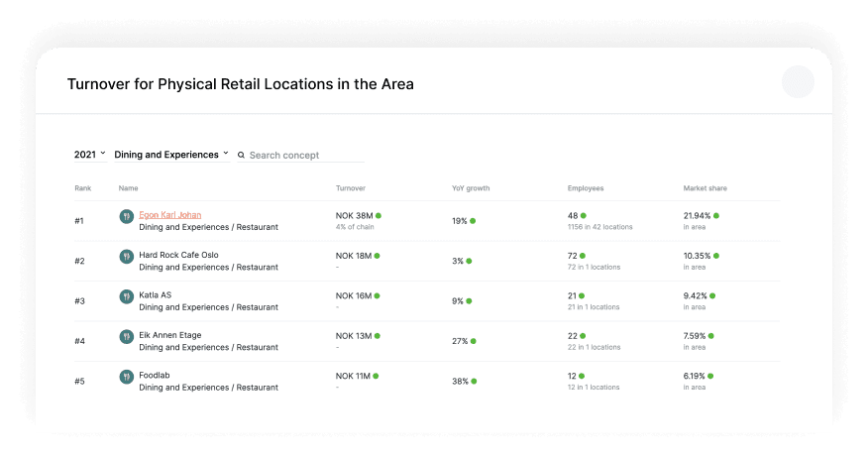Image resolution: width=868 pixels, height=457 pixels.
Task: Click the green indicator beside 19% growth
Action: click(x=473, y=221)
